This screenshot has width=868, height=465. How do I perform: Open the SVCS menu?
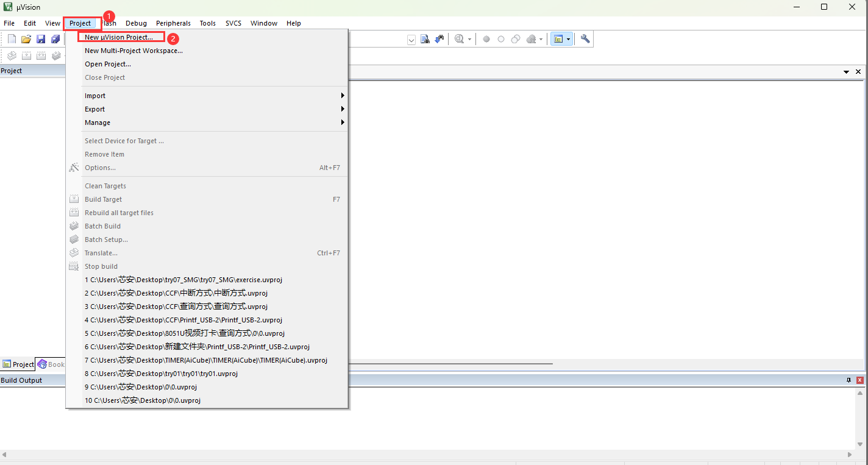(233, 23)
